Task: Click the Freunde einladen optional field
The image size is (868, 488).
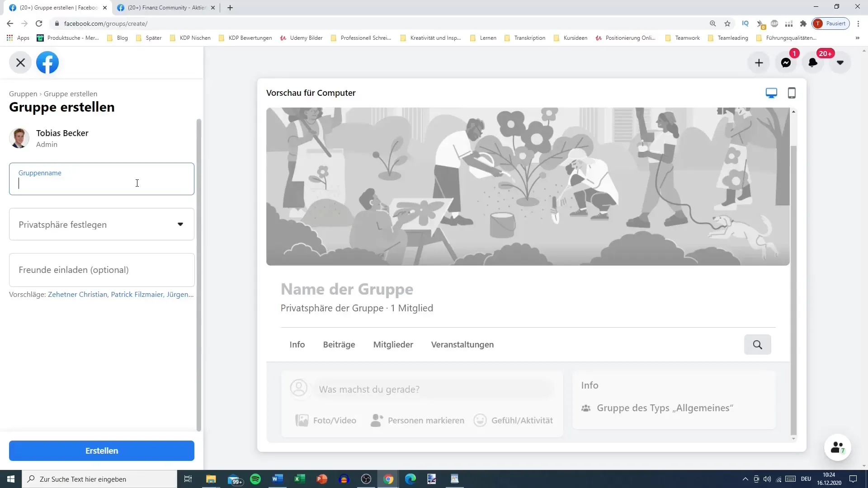Action: click(101, 269)
